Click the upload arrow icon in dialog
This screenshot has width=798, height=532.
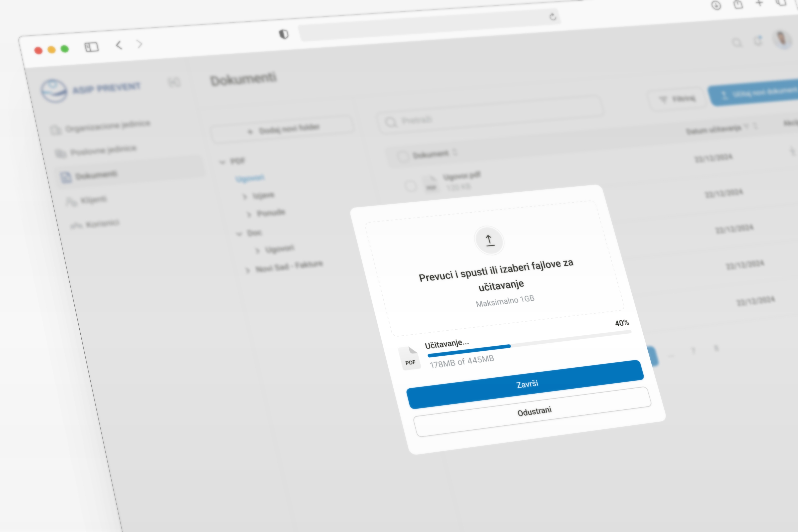489,241
